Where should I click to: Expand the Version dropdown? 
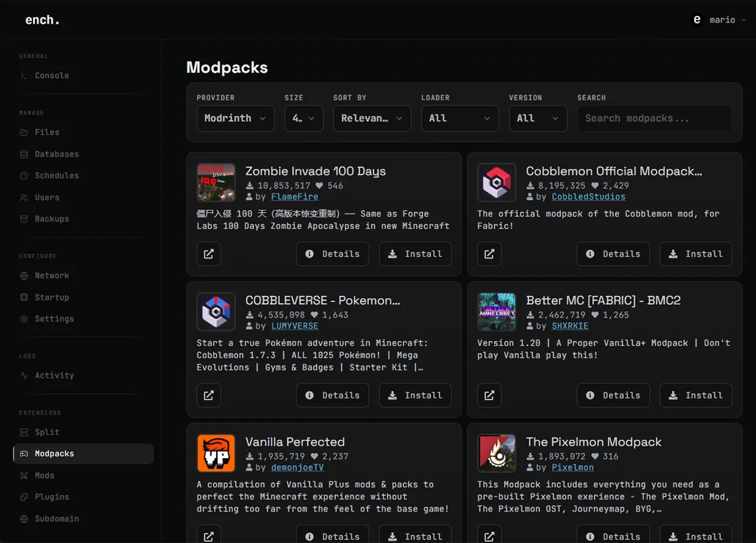point(538,118)
